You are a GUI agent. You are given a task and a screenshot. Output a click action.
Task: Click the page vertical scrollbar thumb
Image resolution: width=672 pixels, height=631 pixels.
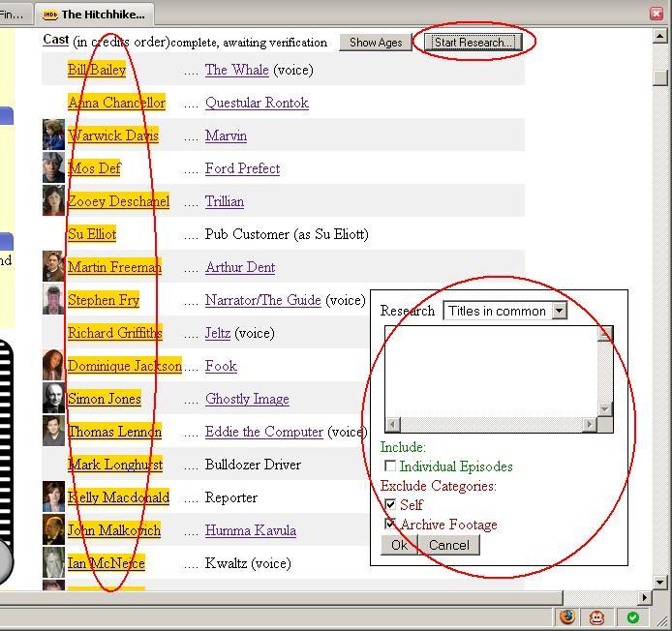[x=660, y=77]
